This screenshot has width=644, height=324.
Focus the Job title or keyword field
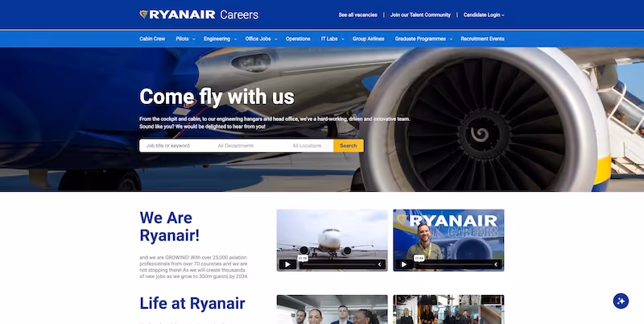click(175, 146)
